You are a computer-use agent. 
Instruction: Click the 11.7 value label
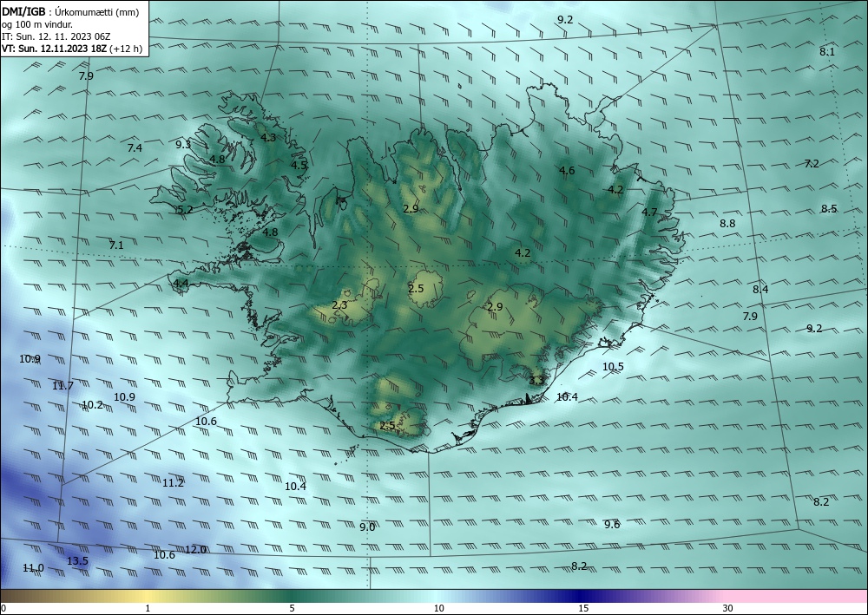63,386
